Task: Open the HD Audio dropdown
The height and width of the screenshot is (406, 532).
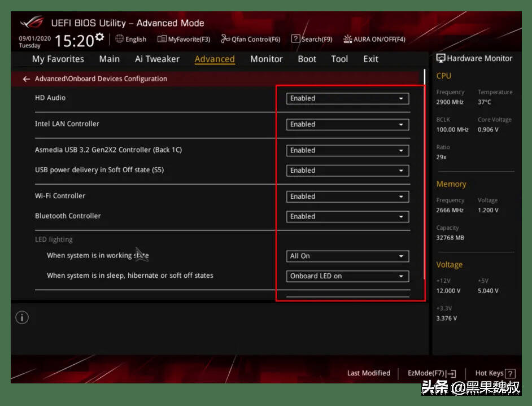Action: pyautogui.click(x=347, y=98)
